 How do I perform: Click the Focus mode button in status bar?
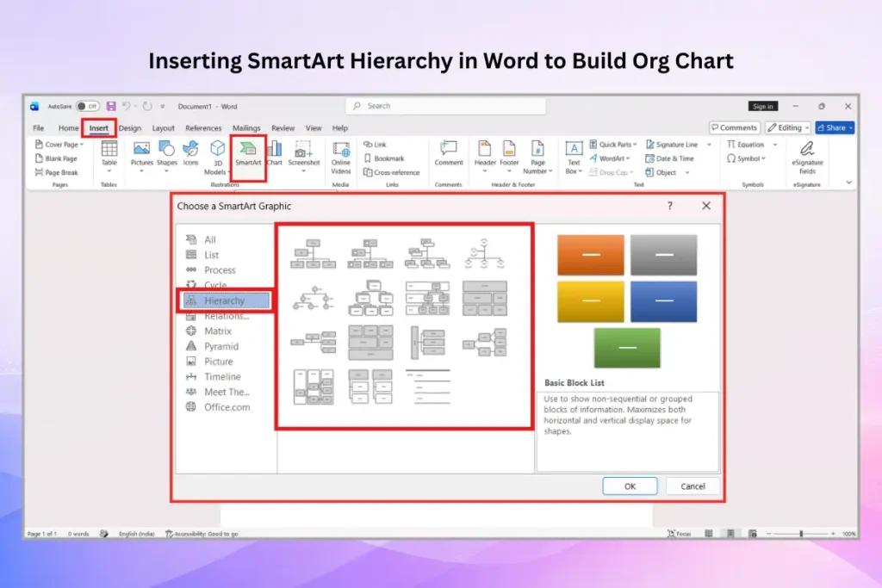click(679, 534)
